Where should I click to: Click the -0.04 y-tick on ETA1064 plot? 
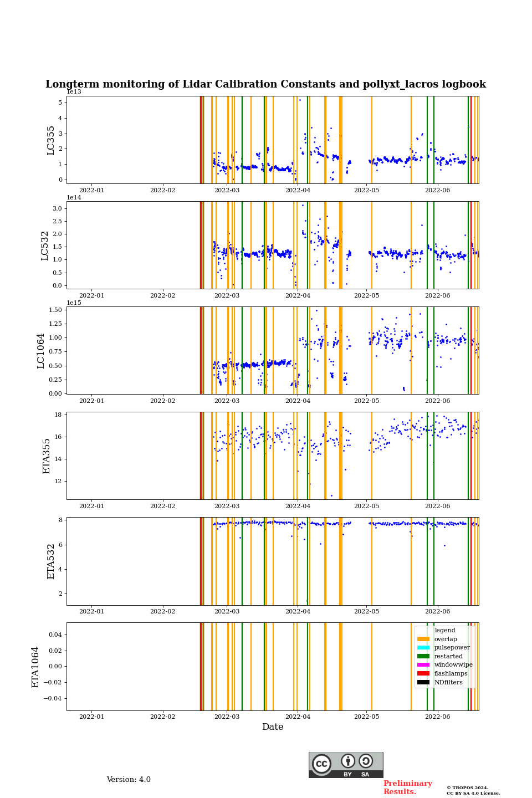(53, 698)
